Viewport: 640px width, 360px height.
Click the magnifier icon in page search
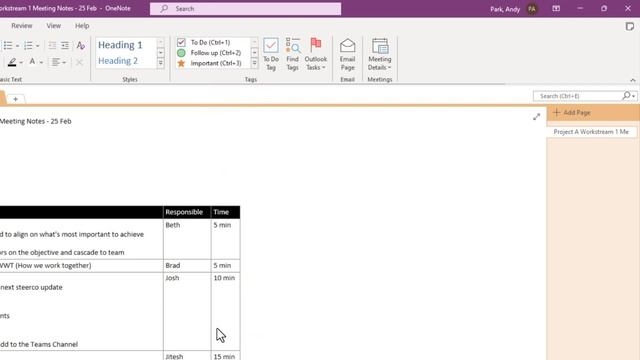tap(626, 96)
